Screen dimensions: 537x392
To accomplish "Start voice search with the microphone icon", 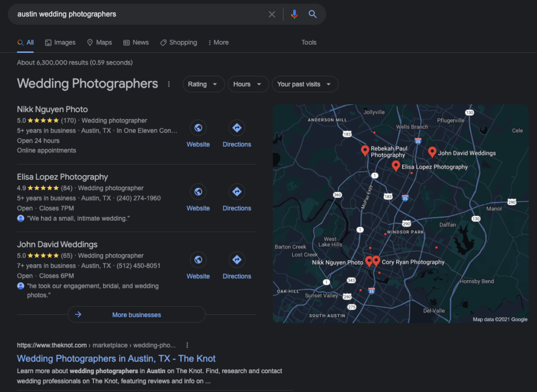I will (294, 14).
